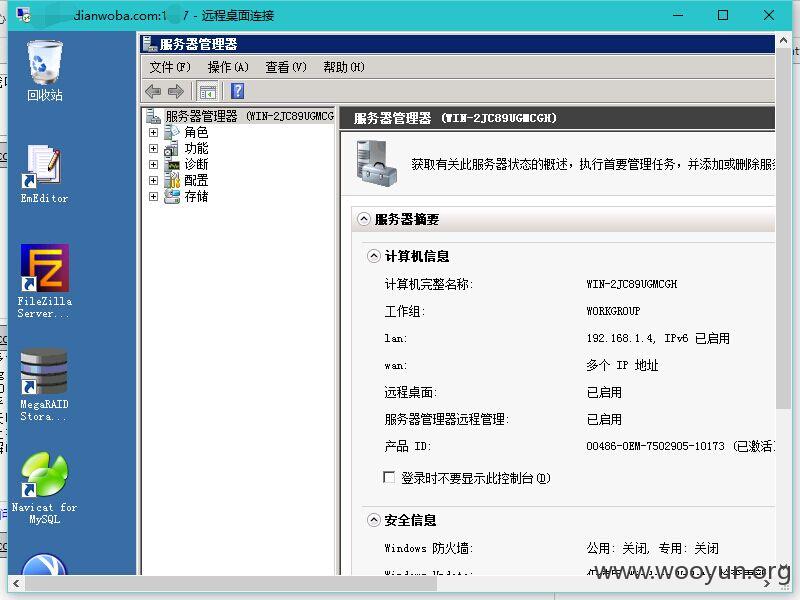Click the WORKGROUP value
This screenshot has height=600, width=800.
click(613, 311)
